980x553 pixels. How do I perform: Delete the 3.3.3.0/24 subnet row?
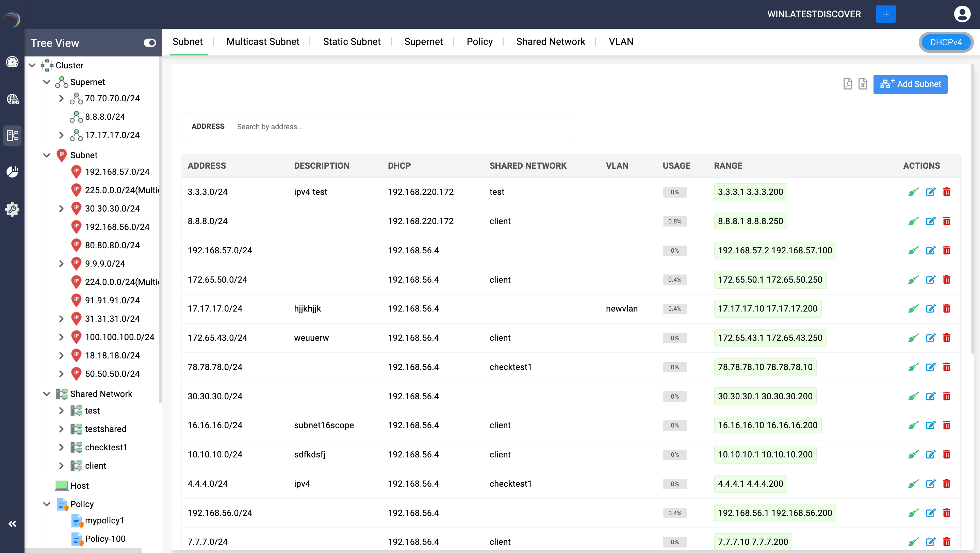947,192
